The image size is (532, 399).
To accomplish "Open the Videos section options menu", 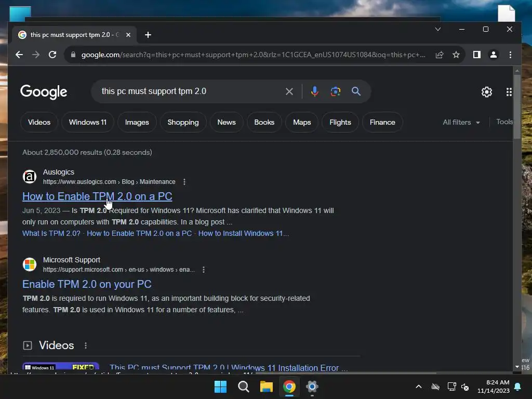I will pos(86,345).
